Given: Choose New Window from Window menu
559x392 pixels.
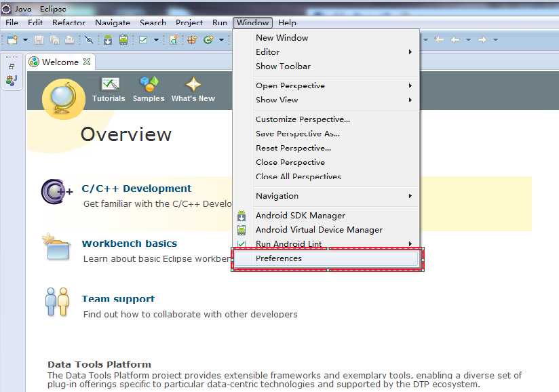Looking at the screenshot, I should point(326,38).
